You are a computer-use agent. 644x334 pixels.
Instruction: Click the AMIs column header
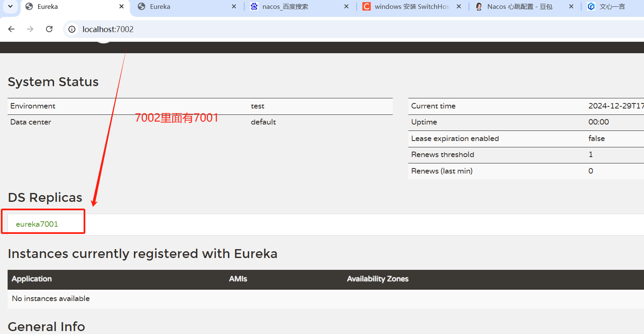click(x=238, y=279)
